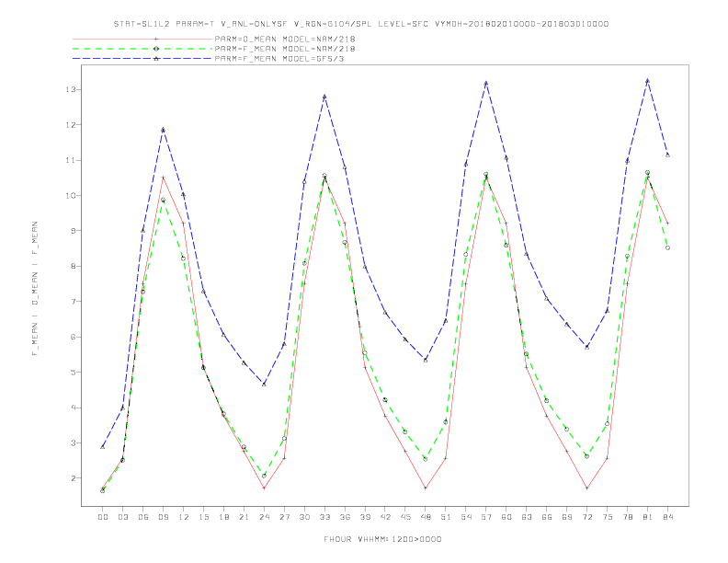Select legend label PARM=O_MEAN MODEL=NAM/218
Screen dimensions: 728x563
pyautogui.click(x=285, y=39)
